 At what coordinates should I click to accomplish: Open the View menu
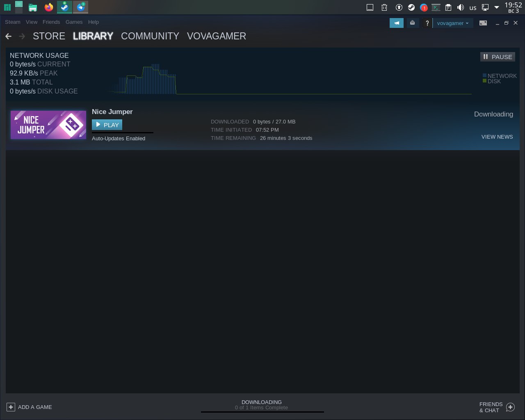point(32,22)
